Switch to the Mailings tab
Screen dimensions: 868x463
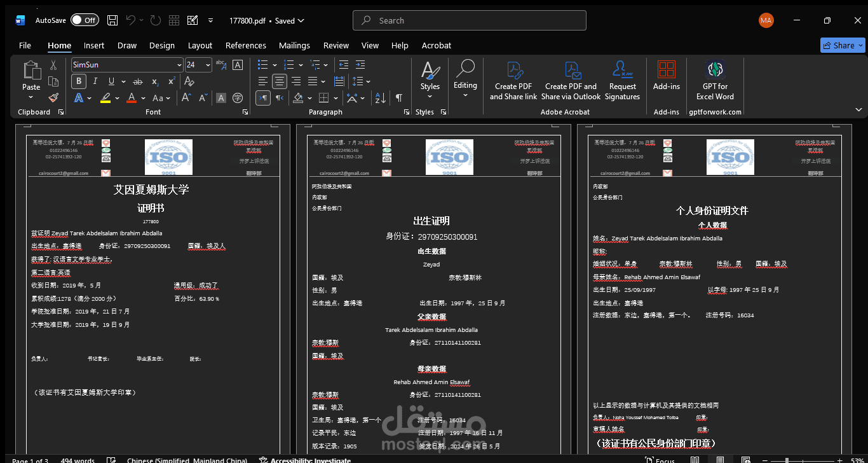(294, 45)
